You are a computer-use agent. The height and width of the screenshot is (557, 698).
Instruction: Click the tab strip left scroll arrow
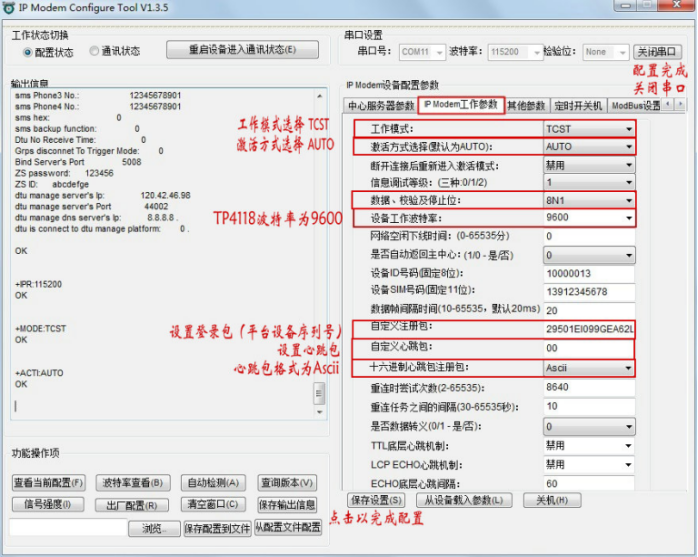(668, 104)
